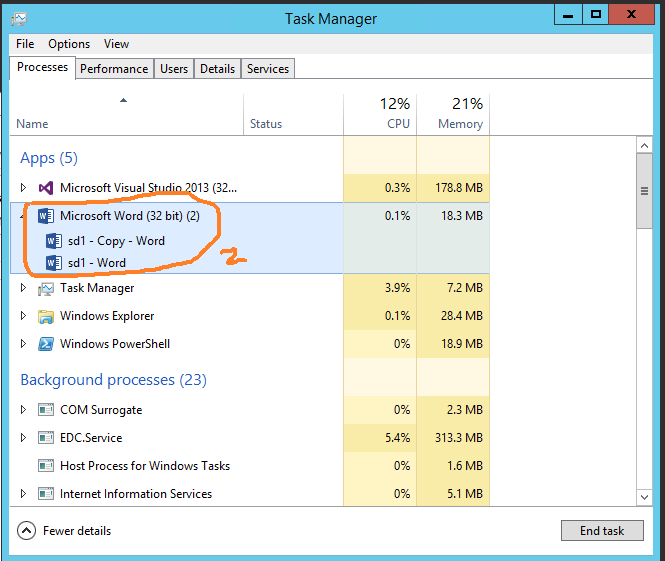Image resolution: width=665 pixels, height=561 pixels.
Task: Click the 5.4% CPU value
Action: pyautogui.click(x=397, y=438)
